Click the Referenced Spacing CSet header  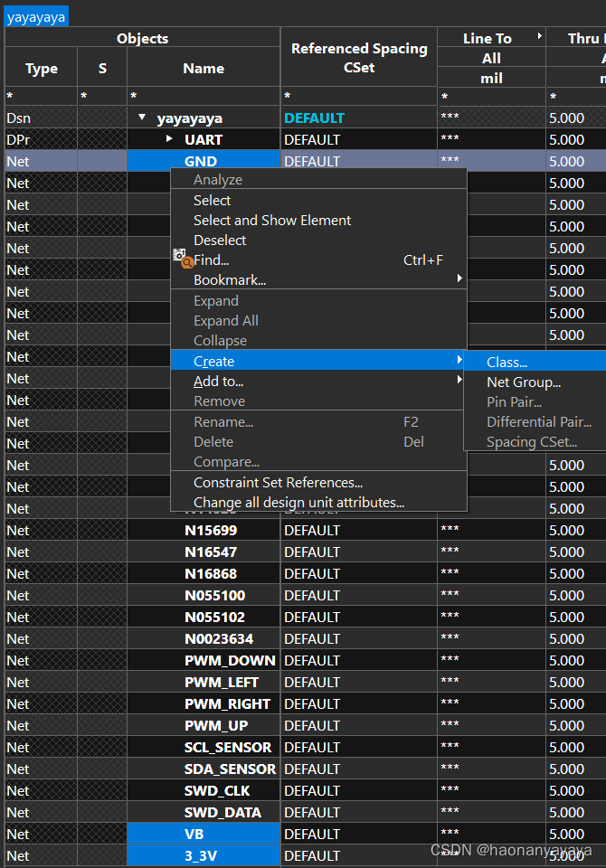tap(359, 58)
